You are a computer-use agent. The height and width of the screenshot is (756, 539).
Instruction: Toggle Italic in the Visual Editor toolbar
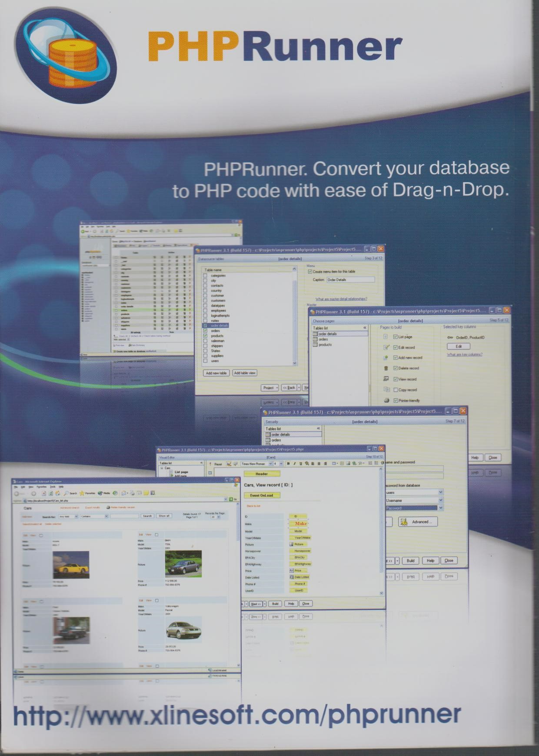coord(294,464)
